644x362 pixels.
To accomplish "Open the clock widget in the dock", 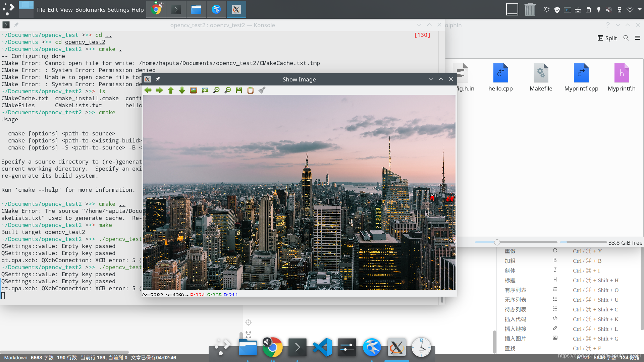I will coord(421,347).
